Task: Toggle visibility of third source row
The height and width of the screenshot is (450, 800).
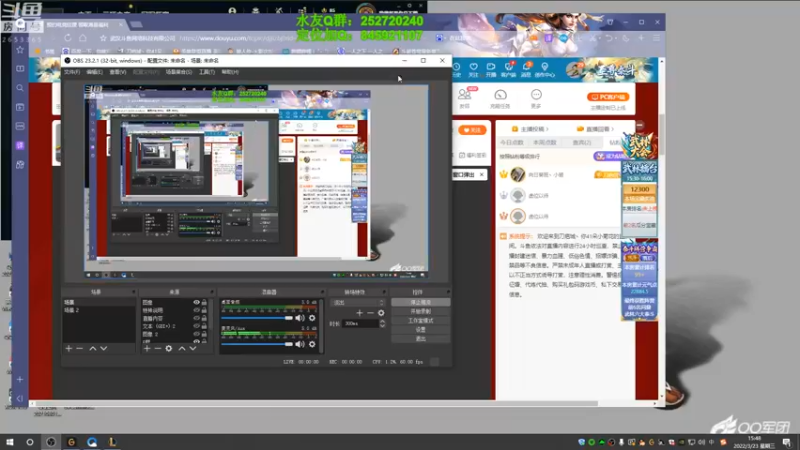Action: tap(196, 318)
